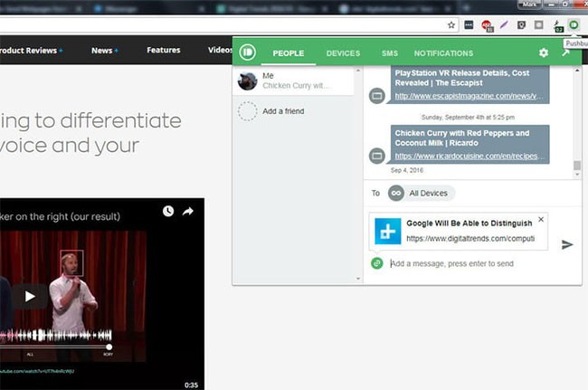Click the green link attachment icon

pos(377,263)
